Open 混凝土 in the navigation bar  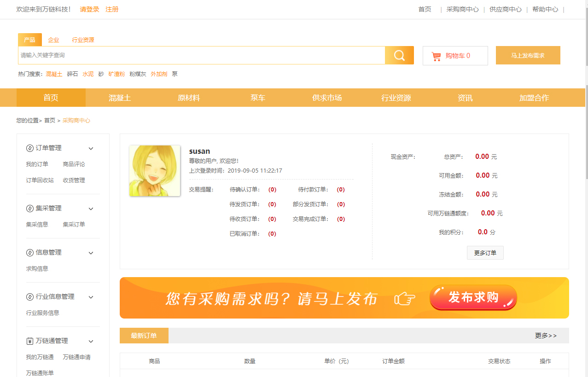point(120,98)
